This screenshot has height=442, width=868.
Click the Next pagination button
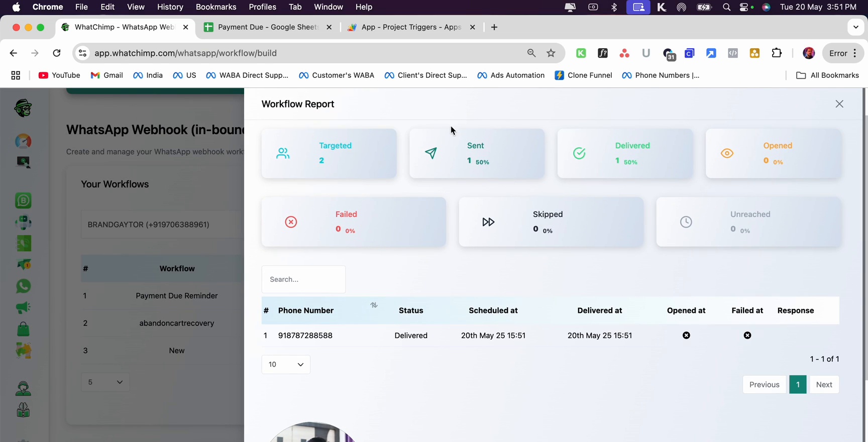[x=824, y=385]
